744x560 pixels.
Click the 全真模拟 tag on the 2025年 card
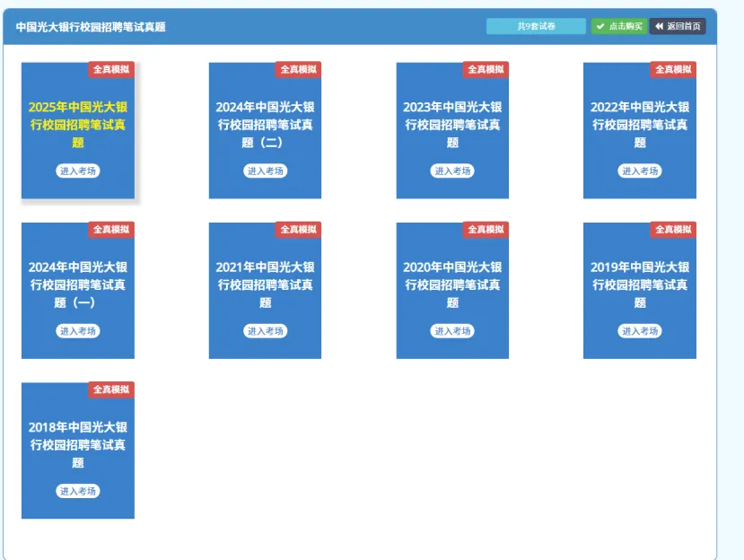[x=111, y=69]
